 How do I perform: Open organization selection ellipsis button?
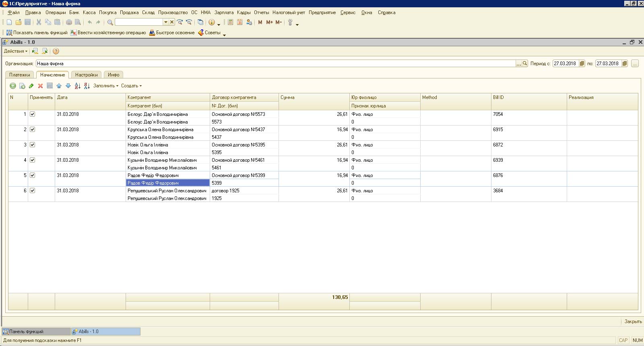click(519, 64)
